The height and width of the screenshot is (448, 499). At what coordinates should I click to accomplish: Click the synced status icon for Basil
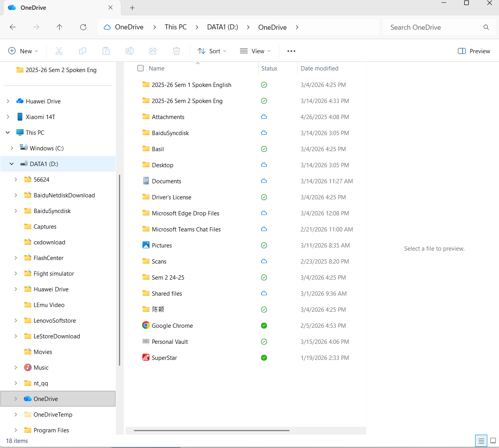[264, 149]
